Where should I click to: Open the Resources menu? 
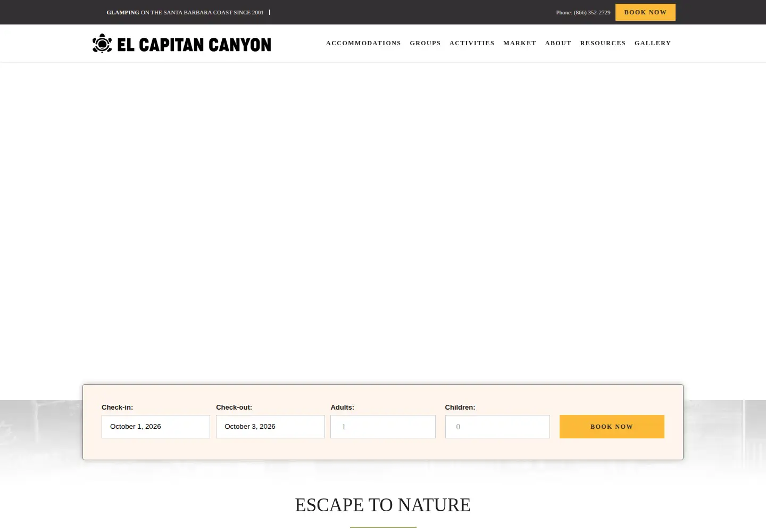click(x=603, y=43)
